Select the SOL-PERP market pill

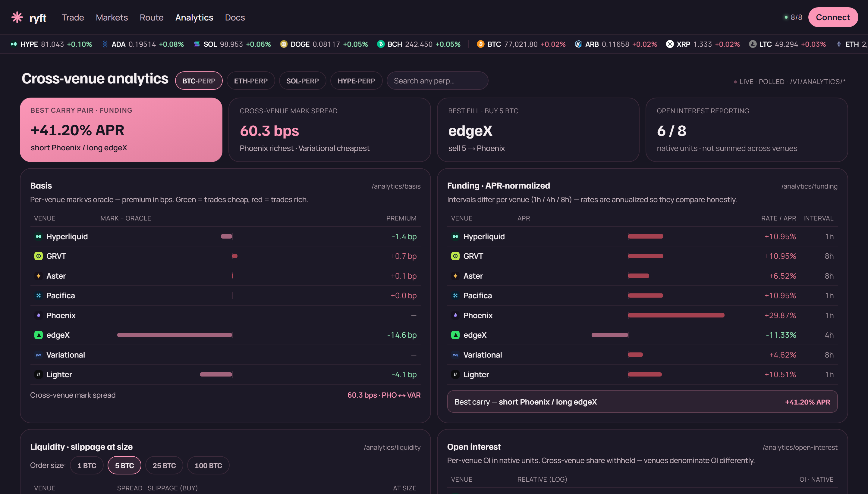coord(303,81)
